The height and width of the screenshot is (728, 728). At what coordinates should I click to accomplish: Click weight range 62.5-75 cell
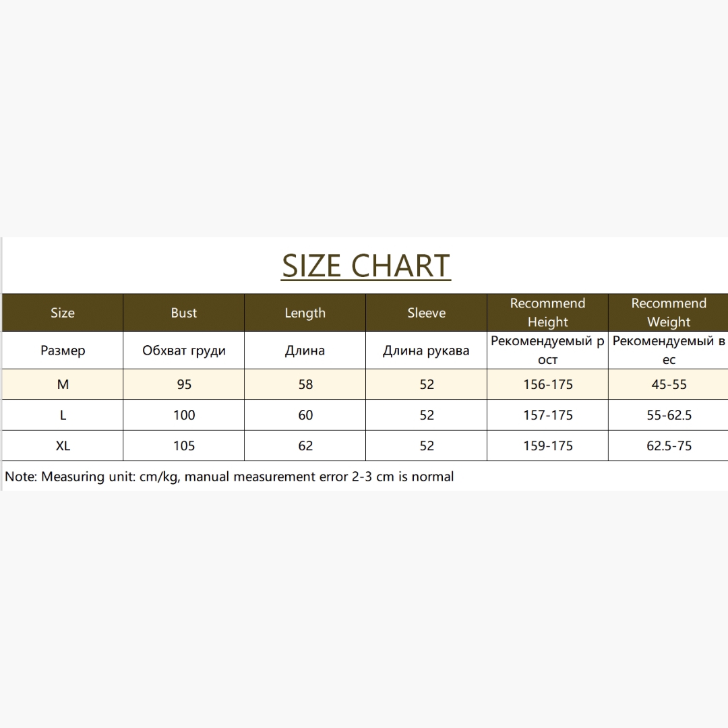pyautogui.click(x=668, y=446)
